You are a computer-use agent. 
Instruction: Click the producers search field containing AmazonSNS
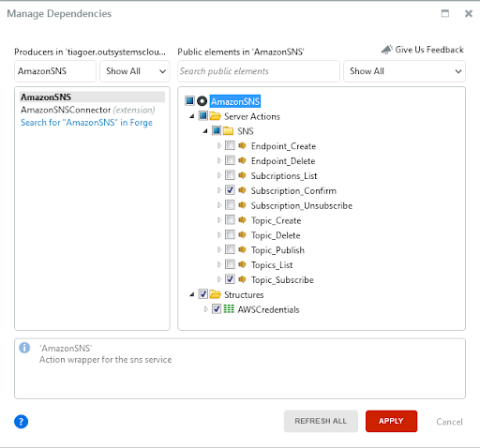(x=55, y=71)
